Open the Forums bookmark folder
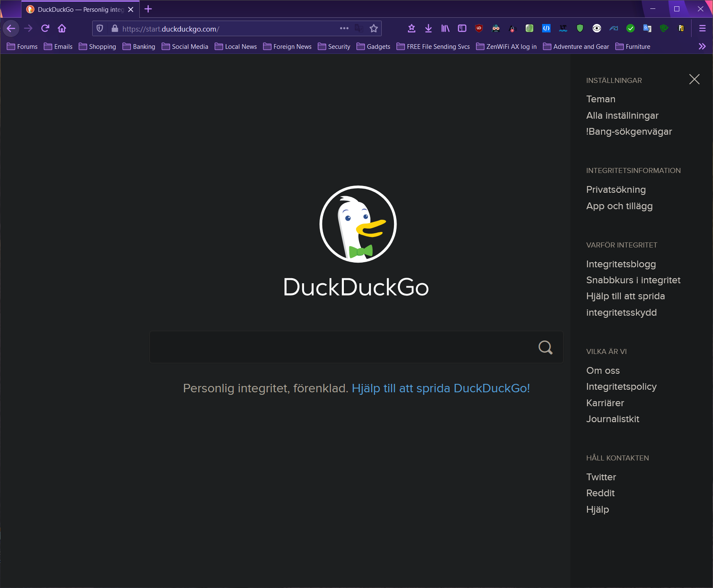 click(x=22, y=47)
